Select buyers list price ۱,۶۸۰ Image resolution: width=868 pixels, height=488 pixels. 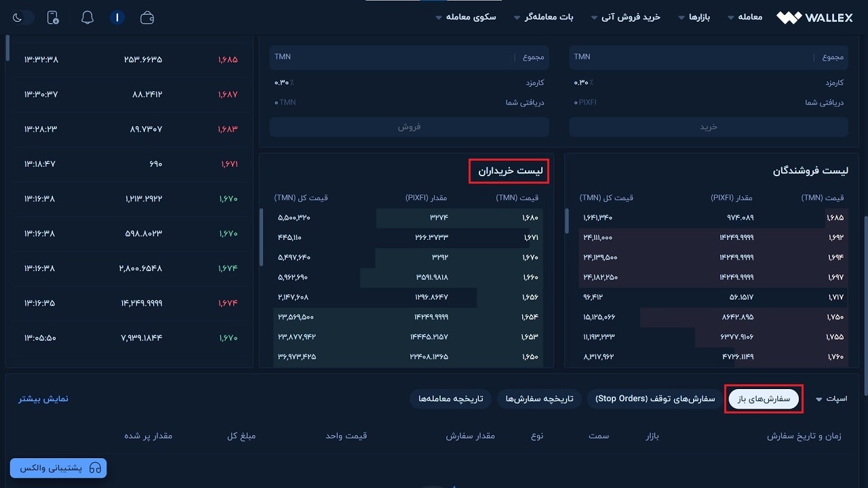point(531,218)
